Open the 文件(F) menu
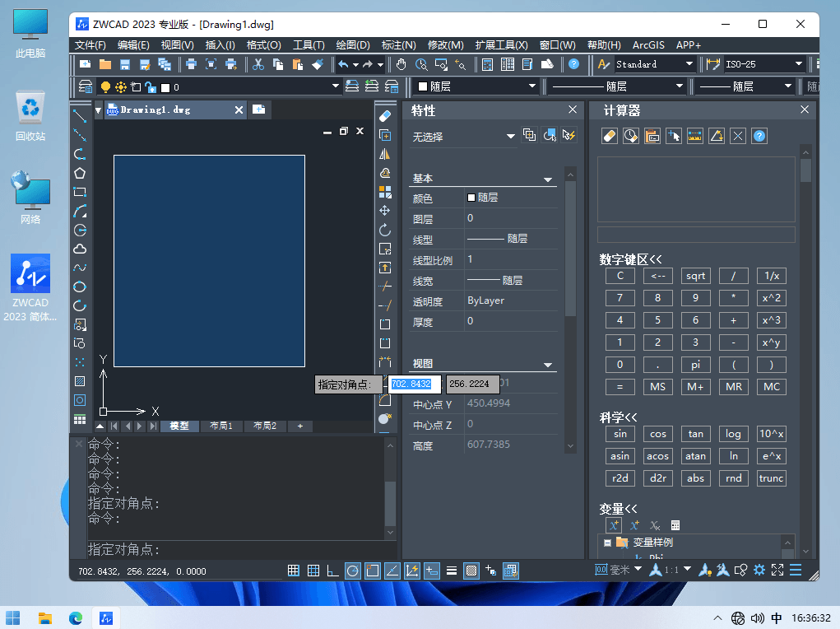Screen dimensions: 840x629 click(x=90, y=45)
